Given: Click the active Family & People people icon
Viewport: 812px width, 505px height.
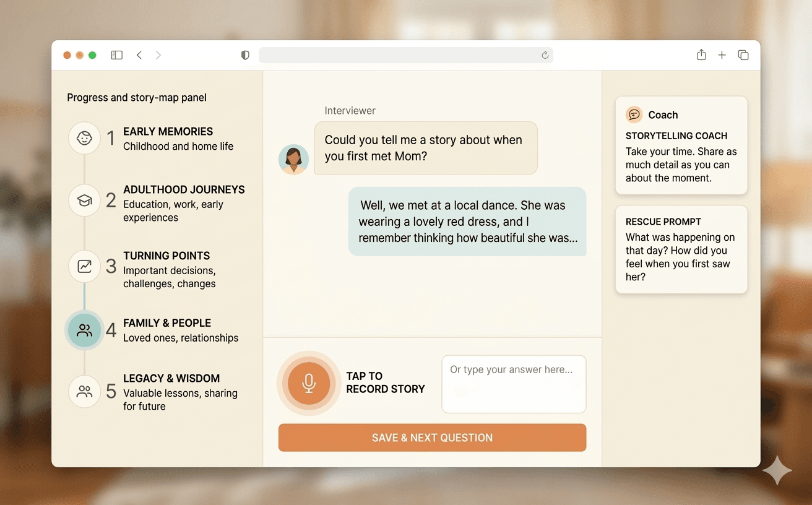Looking at the screenshot, I should [x=84, y=330].
